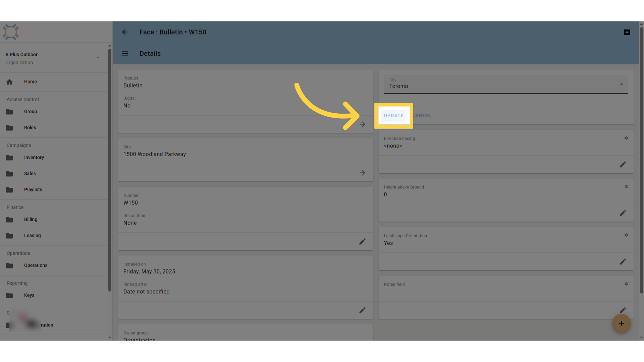
Task: Click the main page vertical scrollbar
Action: (641, 160)
